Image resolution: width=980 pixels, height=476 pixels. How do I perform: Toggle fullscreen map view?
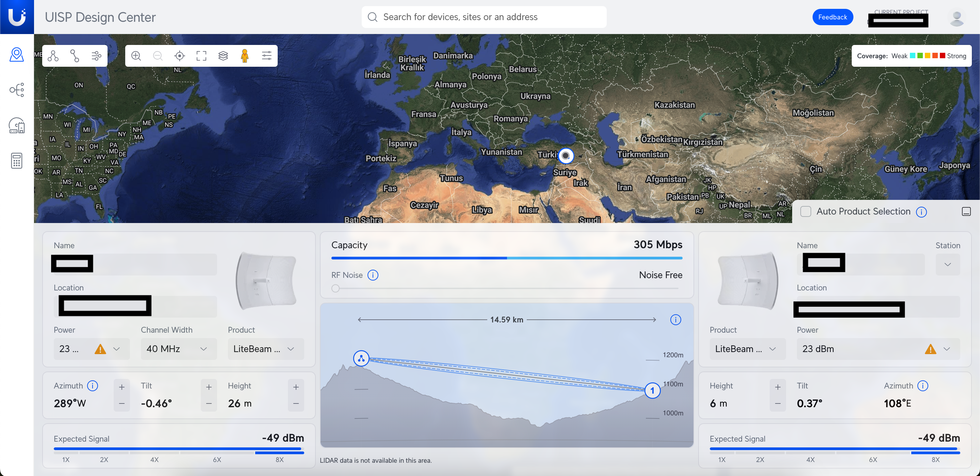(x=201, y=56)
